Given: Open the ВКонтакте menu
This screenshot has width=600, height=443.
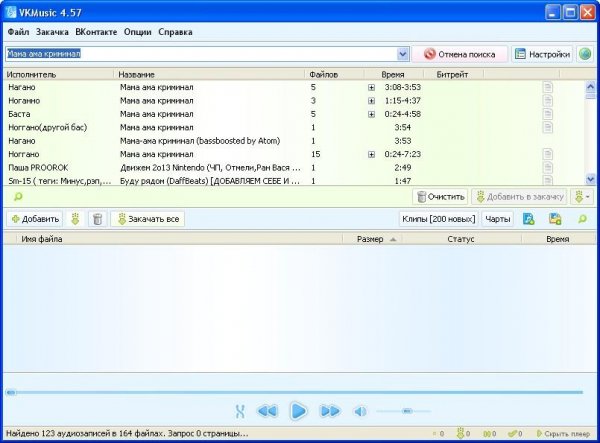Looking at the screenshot, I should click(96, 32).
